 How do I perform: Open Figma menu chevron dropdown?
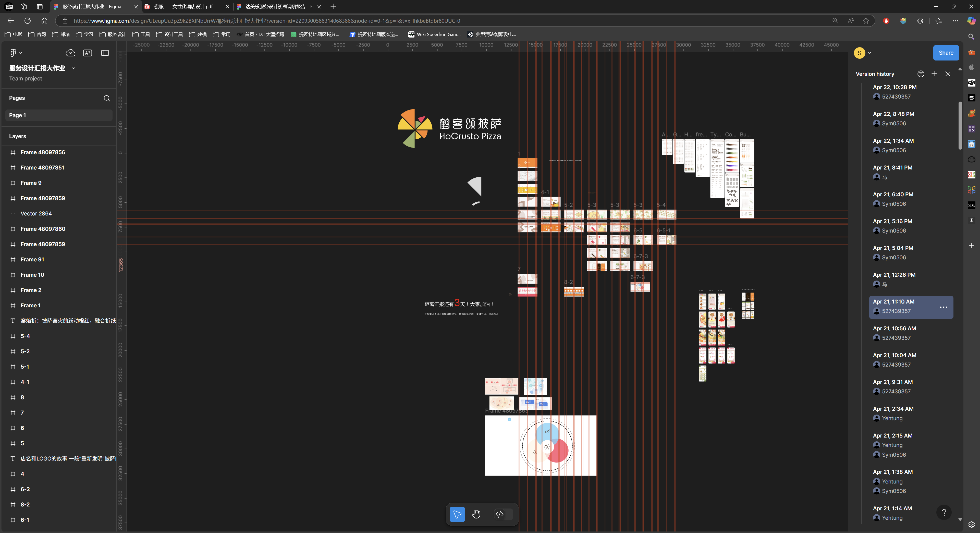(x=20, y=53)
